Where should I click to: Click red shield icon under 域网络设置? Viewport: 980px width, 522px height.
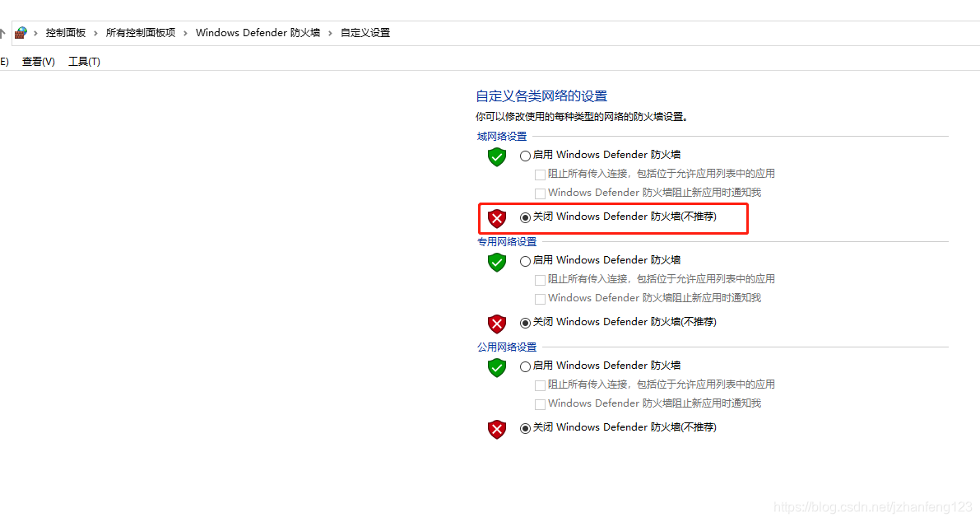[497, 219]
